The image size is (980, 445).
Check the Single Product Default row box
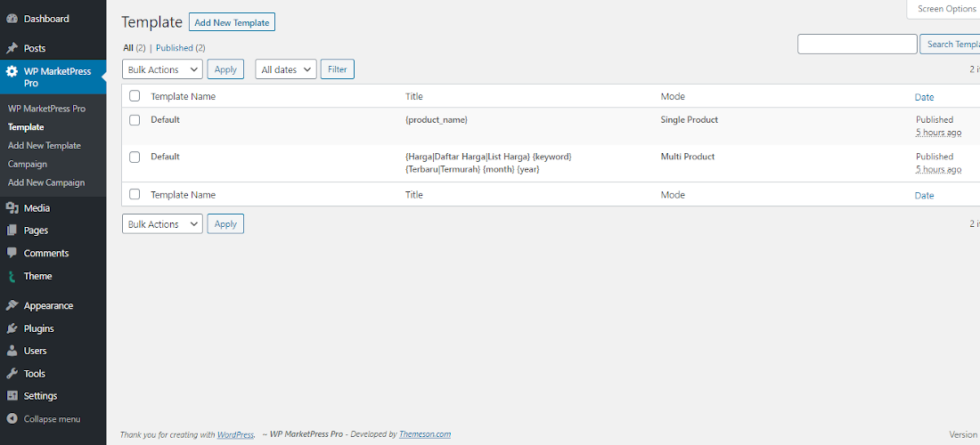pyautogui.click(x=135, y=120)
